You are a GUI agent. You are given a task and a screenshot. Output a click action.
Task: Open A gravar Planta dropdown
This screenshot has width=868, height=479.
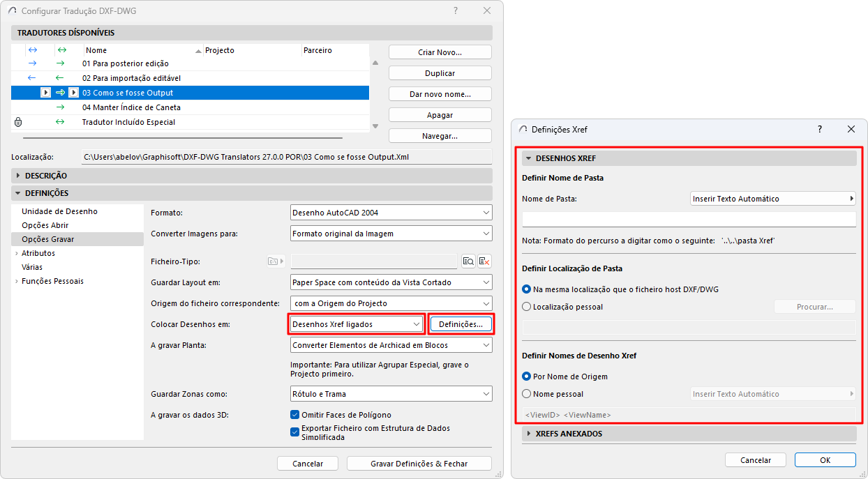[391, 345]
